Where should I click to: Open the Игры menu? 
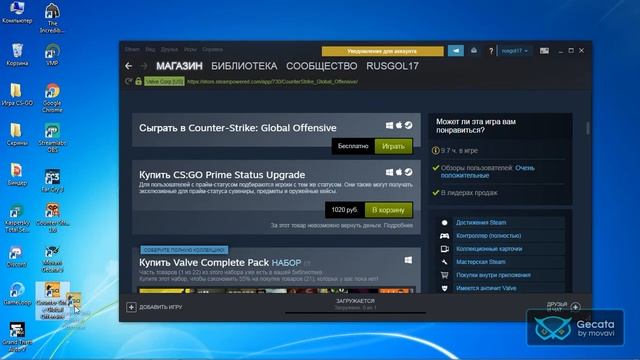[x=190, y=49]
